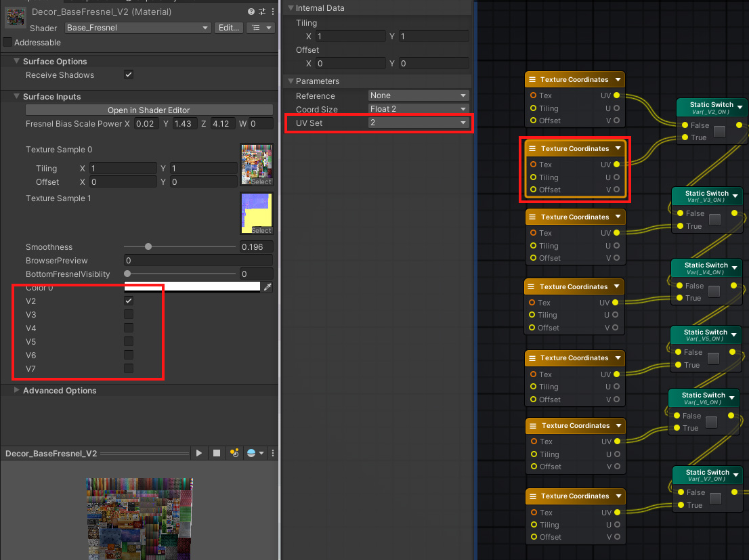Viewport: 749px width, 560px height.
Task: Open dropdown arrow of first Texture Coordinates node
Action: [618, 80]
